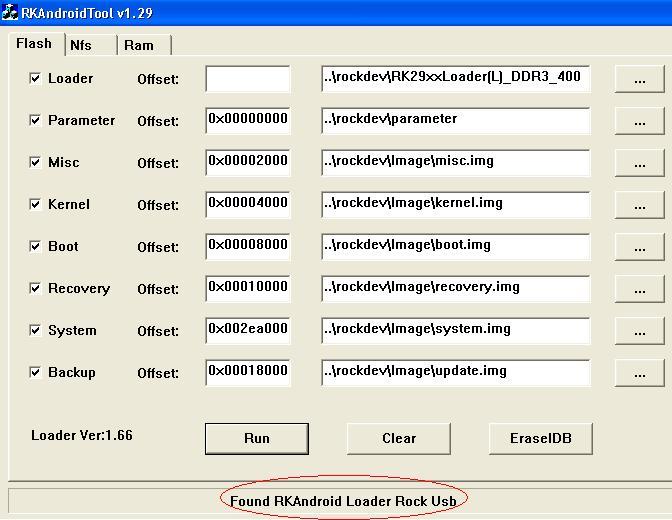Select the Ram tab
The height and width of the screenshot is (520, 672).
[144, 45]
